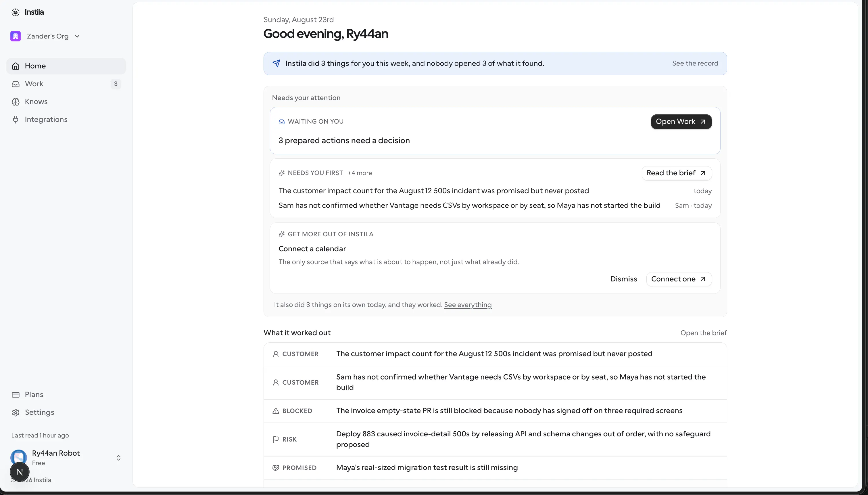
Task: Dismiss the Connect a calendar suggestion
Action: [x=624, y=279]
